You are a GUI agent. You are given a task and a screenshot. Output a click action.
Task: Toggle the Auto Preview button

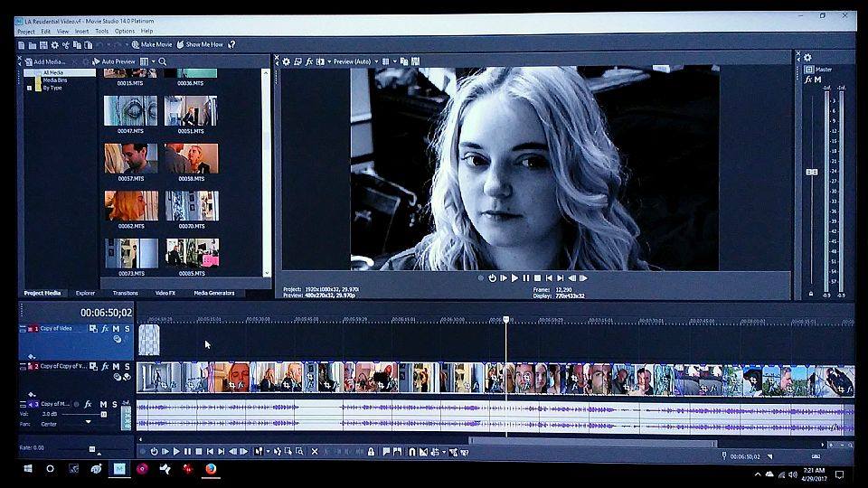point(114,62)
